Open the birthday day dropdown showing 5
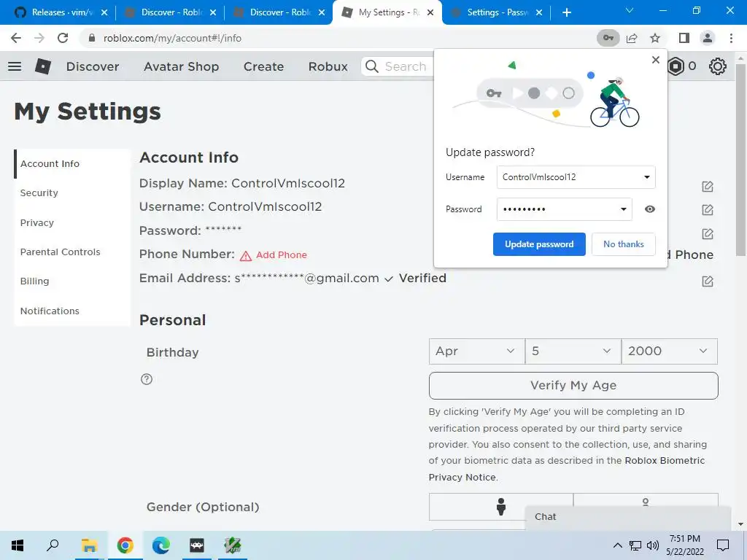The image size is (747, 560). point(573,351)
